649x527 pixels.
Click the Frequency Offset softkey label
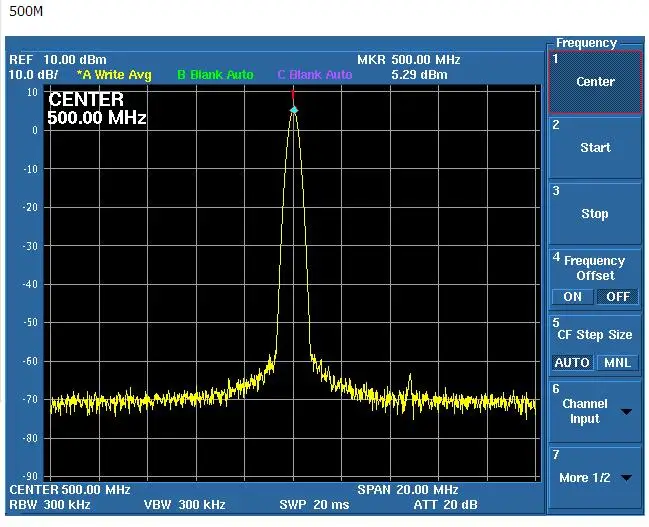(x=595, y=268)
